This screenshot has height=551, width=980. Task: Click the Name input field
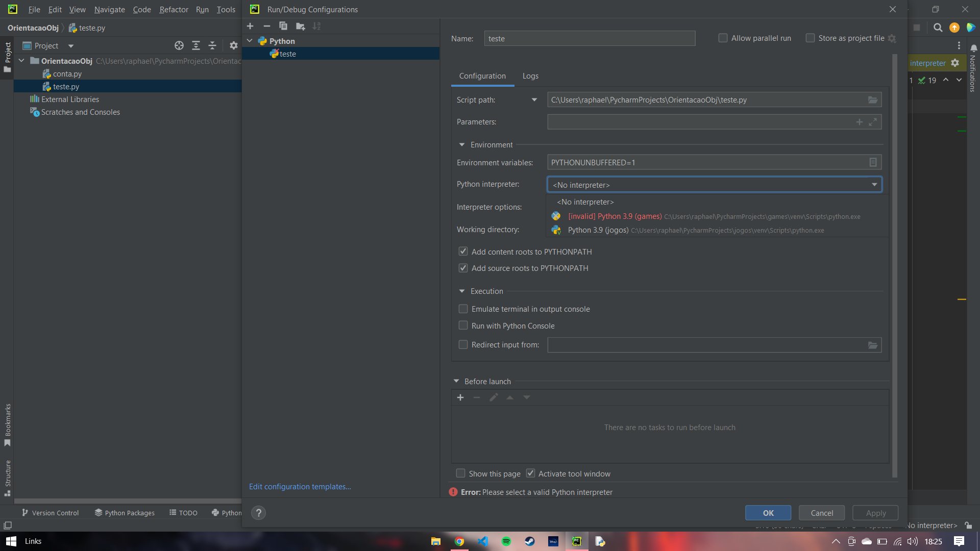click(x=590, y=38)
